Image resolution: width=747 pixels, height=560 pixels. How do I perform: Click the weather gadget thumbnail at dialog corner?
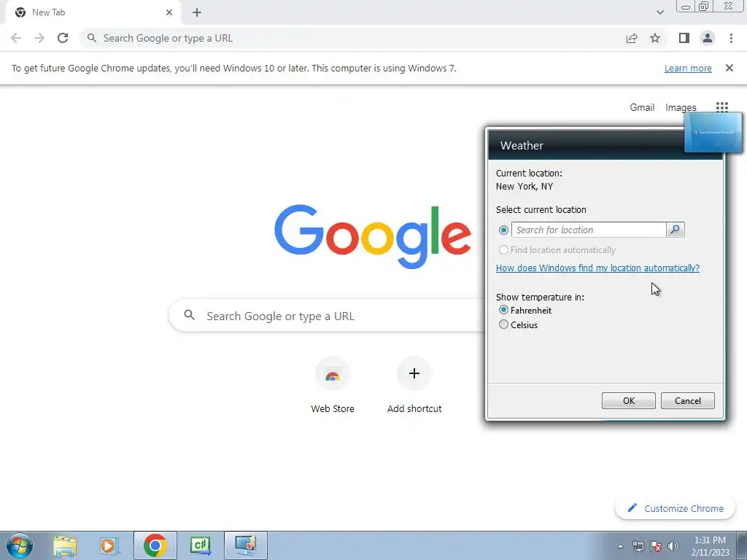(x=713, y=133)
